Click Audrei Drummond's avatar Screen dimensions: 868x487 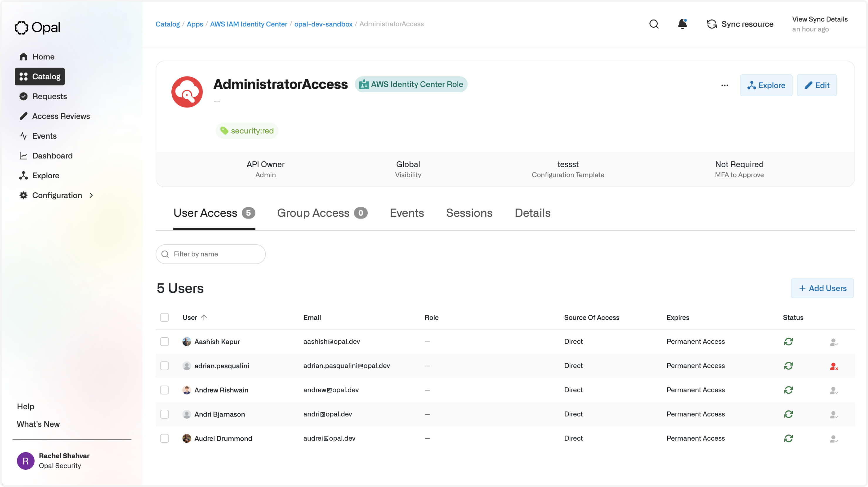click(187, 439)
